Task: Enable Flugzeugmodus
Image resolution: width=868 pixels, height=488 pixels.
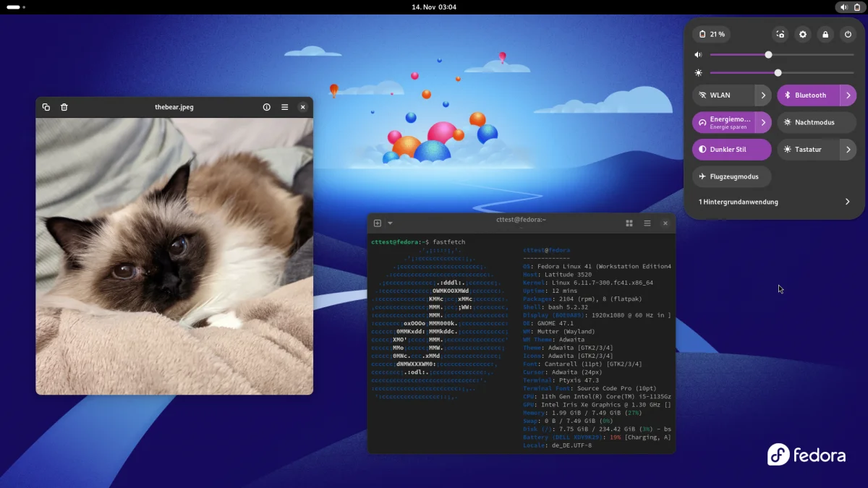Action: coord(732,176)
